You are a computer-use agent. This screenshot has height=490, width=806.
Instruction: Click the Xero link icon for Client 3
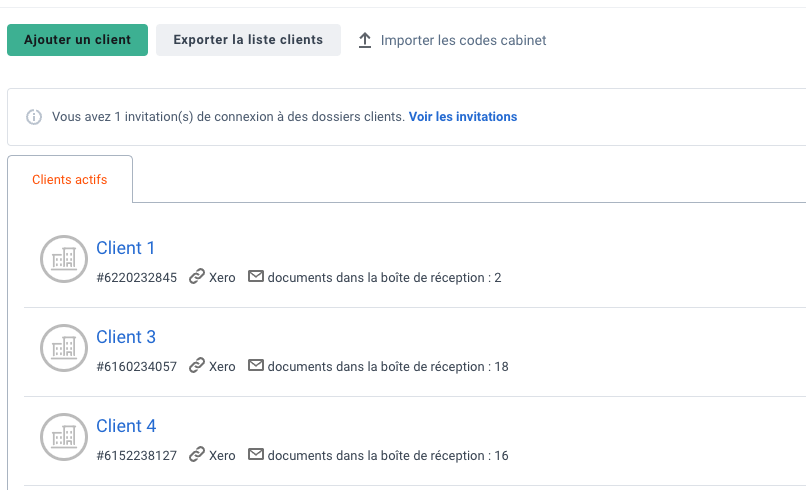click(x=197, y=366)
